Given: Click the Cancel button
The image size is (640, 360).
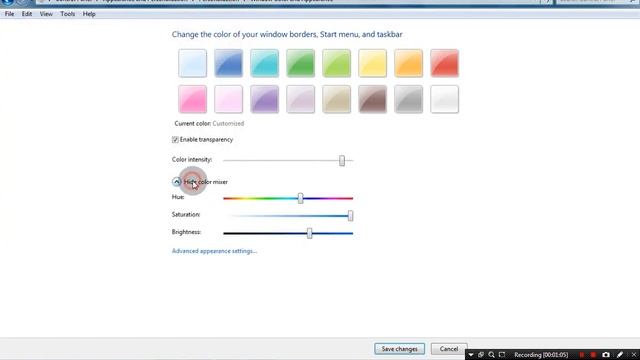Looking at the screenshot, I should pos(449,349).
